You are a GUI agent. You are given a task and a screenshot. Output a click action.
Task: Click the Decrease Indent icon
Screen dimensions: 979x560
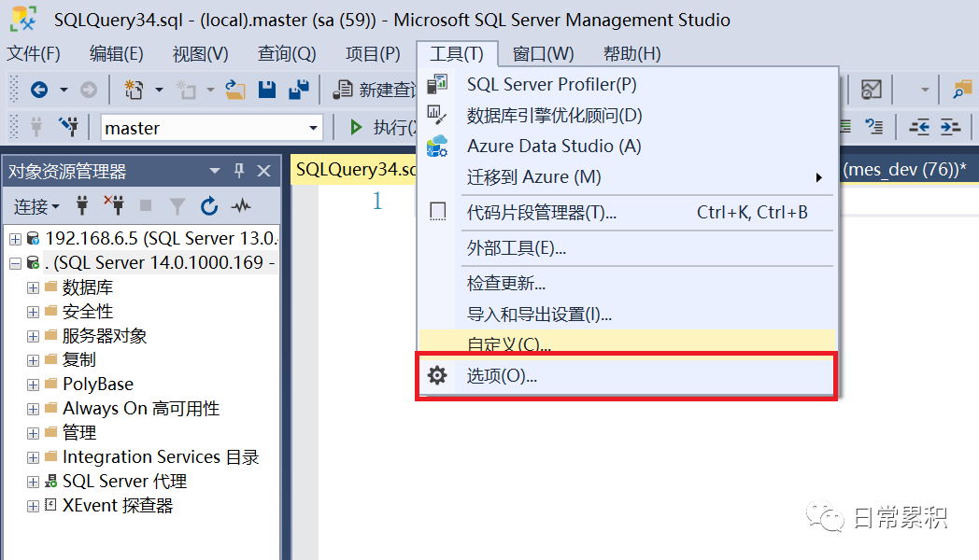coord(919,127)
